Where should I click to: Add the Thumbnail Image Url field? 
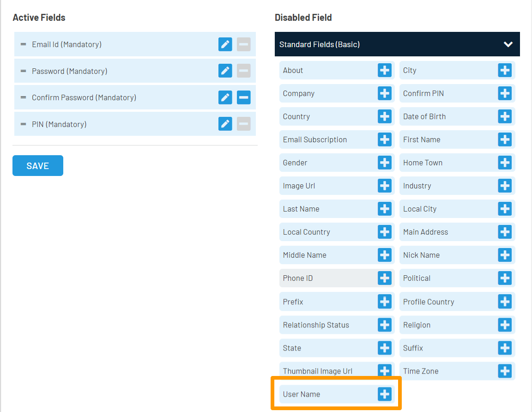coord(384,371)
